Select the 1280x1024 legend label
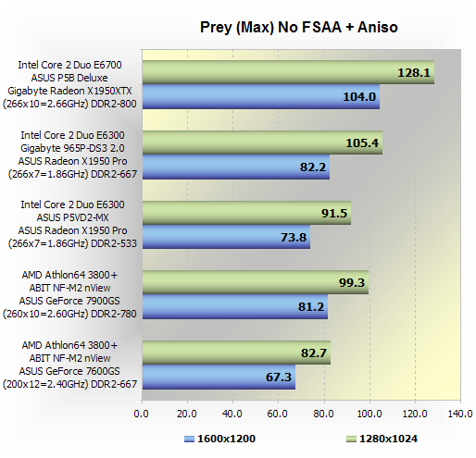This screenshot has width=476, height=458. coord(388,439)
